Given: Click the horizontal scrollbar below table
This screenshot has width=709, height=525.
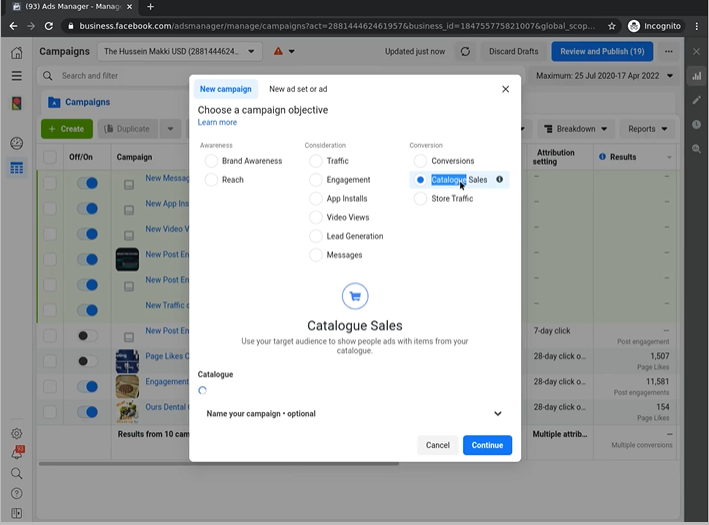Looking at the screenshot, I should [x=219, y=464].
